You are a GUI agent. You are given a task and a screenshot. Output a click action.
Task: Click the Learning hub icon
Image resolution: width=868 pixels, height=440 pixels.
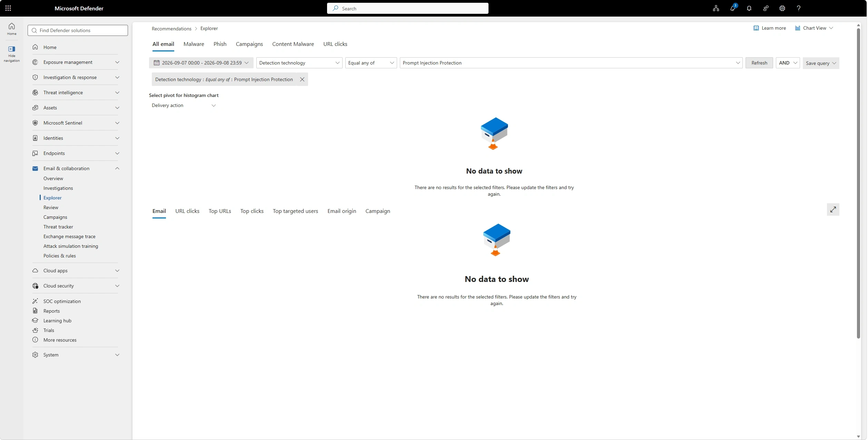[35, 321]
